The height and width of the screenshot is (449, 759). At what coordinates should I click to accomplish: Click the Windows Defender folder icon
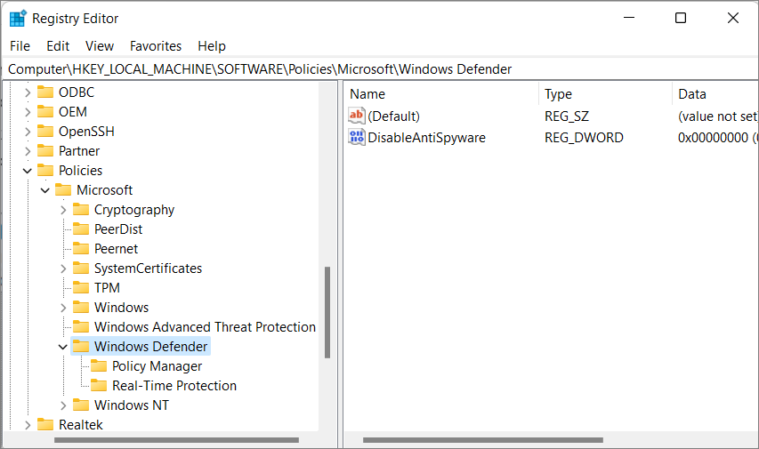[x=81, y=346]
